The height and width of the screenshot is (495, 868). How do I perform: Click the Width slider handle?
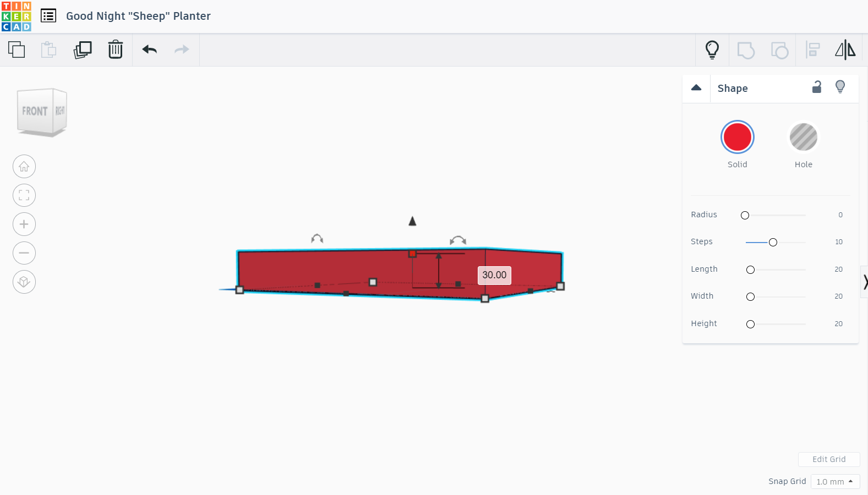[x=751, y=297]
